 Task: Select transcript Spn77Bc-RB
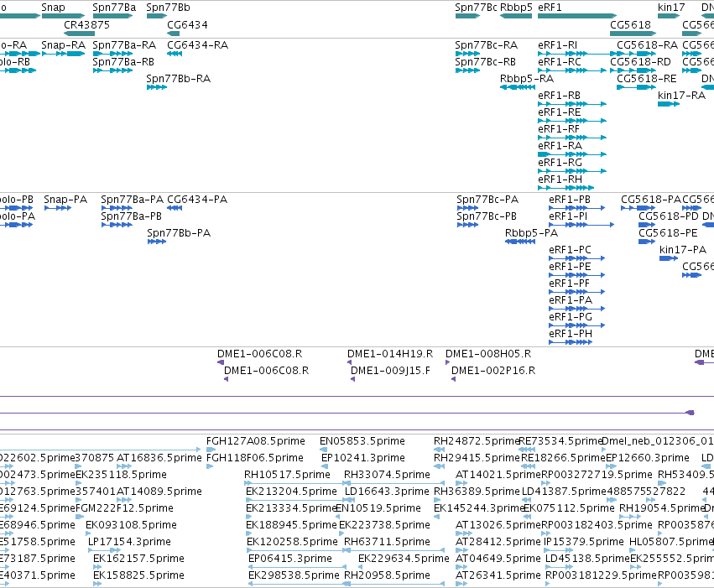(467, 70)
